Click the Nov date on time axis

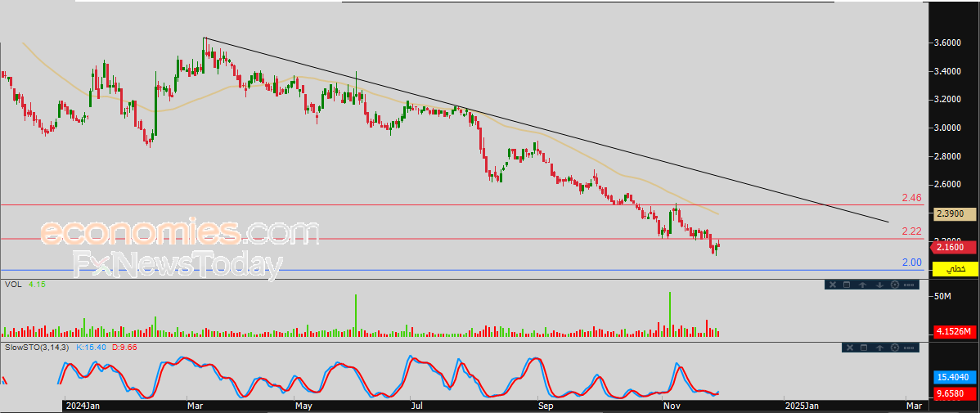pos(671,406)
